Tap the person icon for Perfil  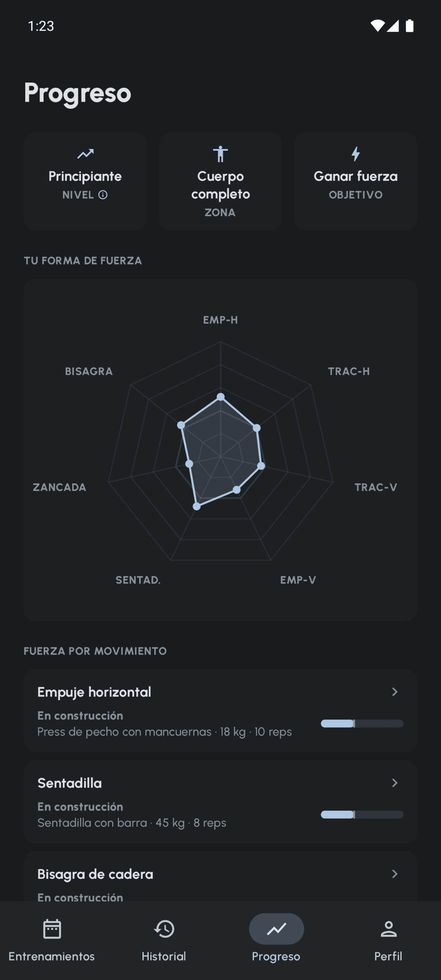(388, 929)
